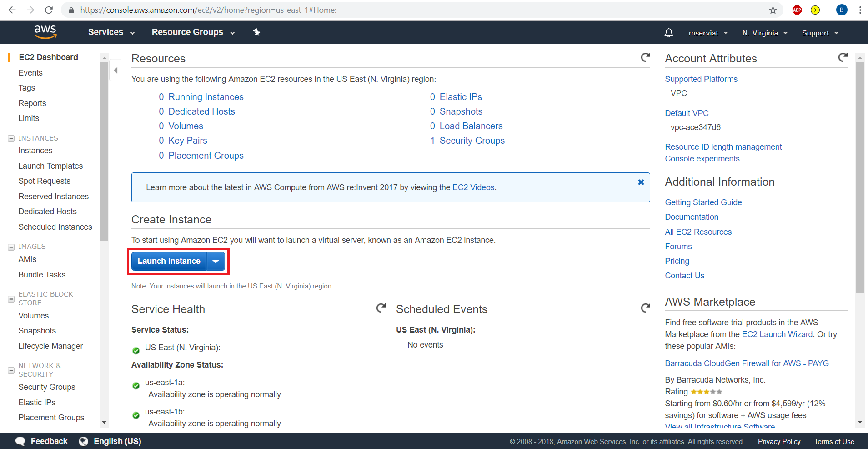Click the Launch Instance button
The image size is (868, 449).
click(x=169, y=262)
